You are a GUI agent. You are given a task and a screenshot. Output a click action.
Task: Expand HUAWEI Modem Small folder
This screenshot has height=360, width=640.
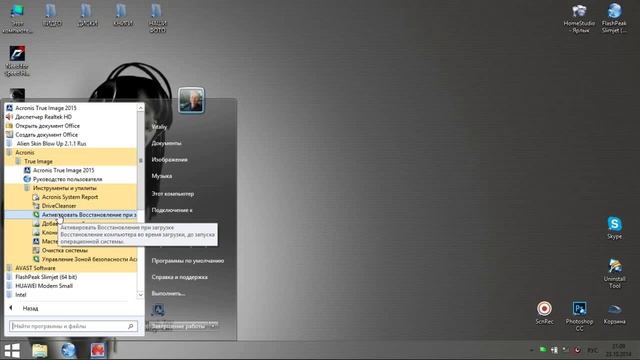44,286
